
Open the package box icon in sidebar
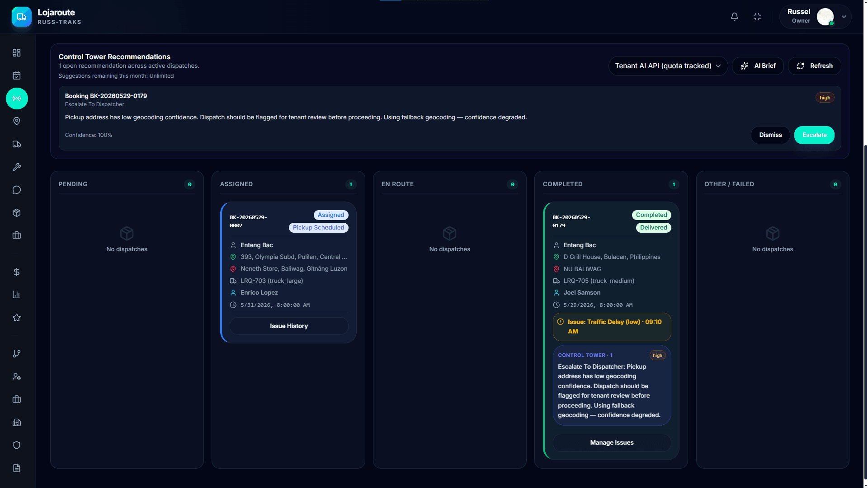tap(17, 213)
